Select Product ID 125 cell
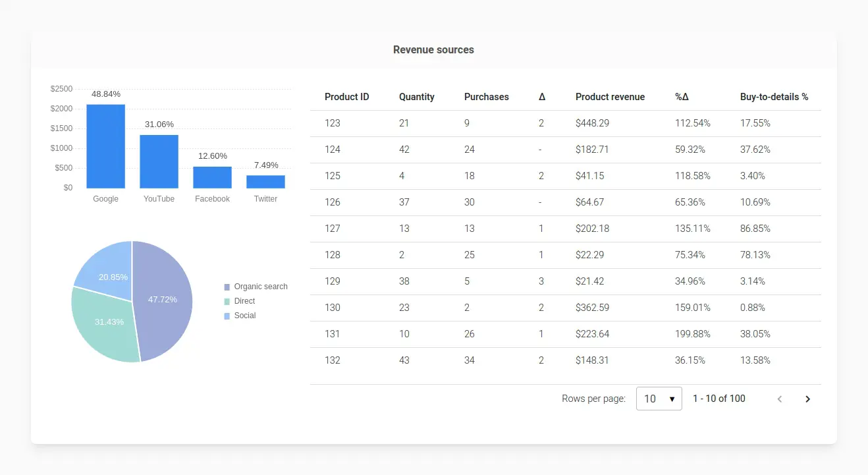 [x=333, y=176]
